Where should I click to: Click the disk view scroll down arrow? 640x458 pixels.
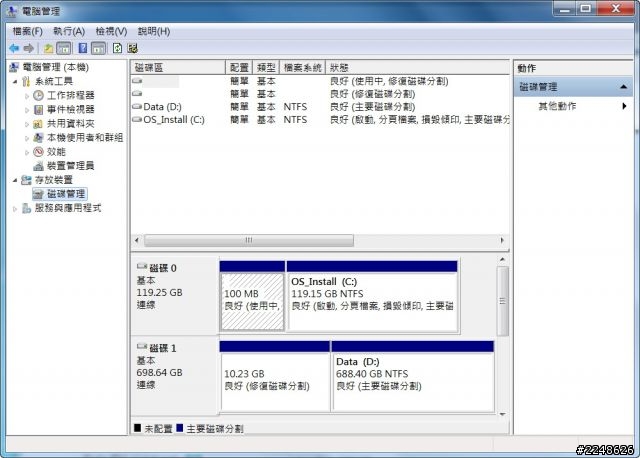click(x=502, y=414)
